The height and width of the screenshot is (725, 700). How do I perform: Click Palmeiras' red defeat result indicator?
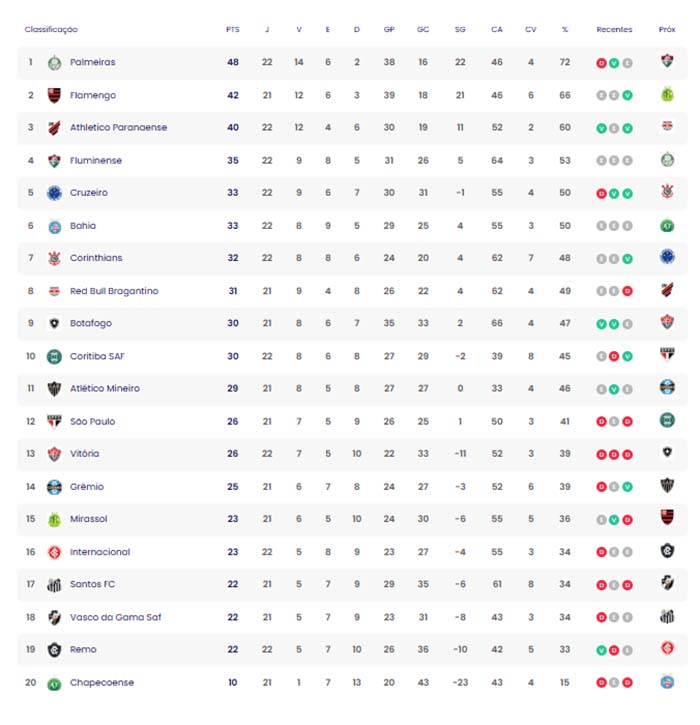pos(601,63)
